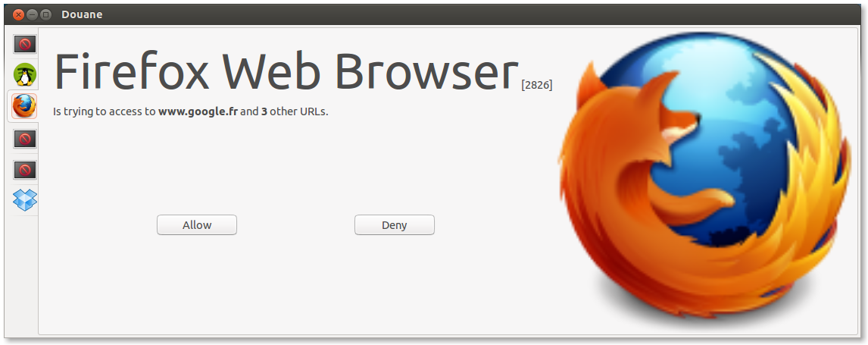Click blank area between Allow and Deny
The image size is (868, 345).
[295, 225]
